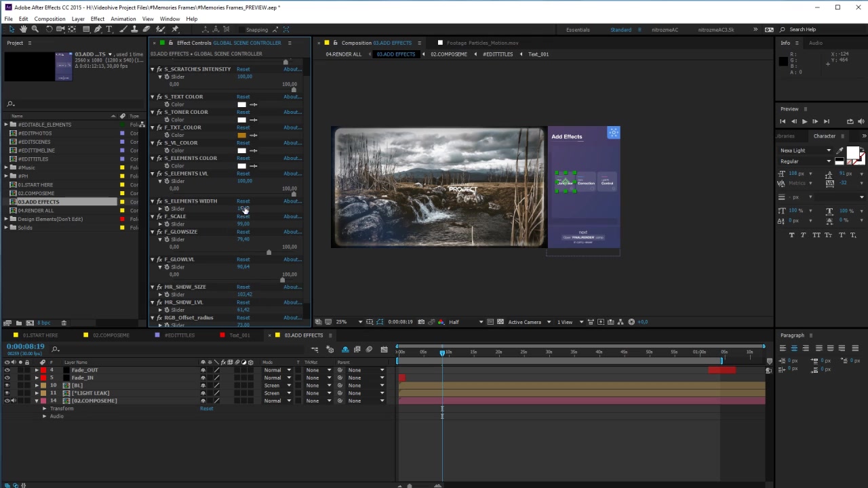Viewport: 868px width, 488px height.
Task: Select the Zoom magnifier tool
Action: pyautogui.click(x=35, y=29)
